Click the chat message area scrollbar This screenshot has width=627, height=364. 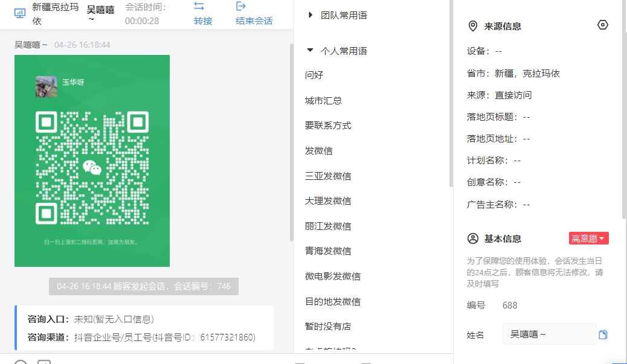pyautogui.click(x=292, y=142)
